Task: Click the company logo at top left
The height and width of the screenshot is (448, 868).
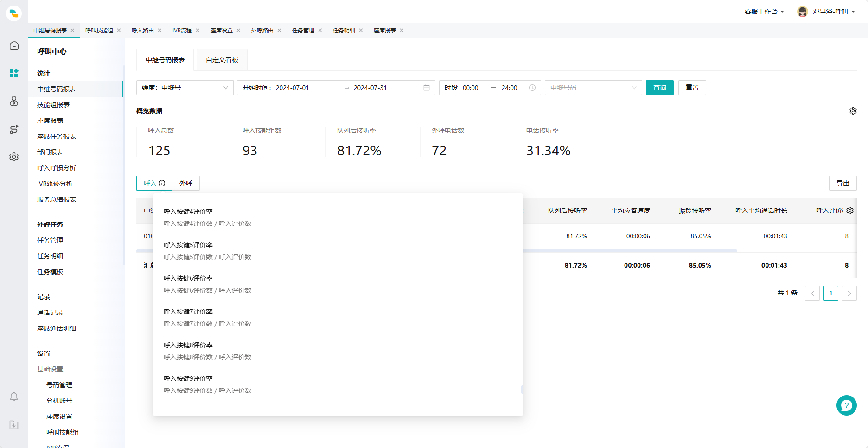Action: (x=14, y=13)
